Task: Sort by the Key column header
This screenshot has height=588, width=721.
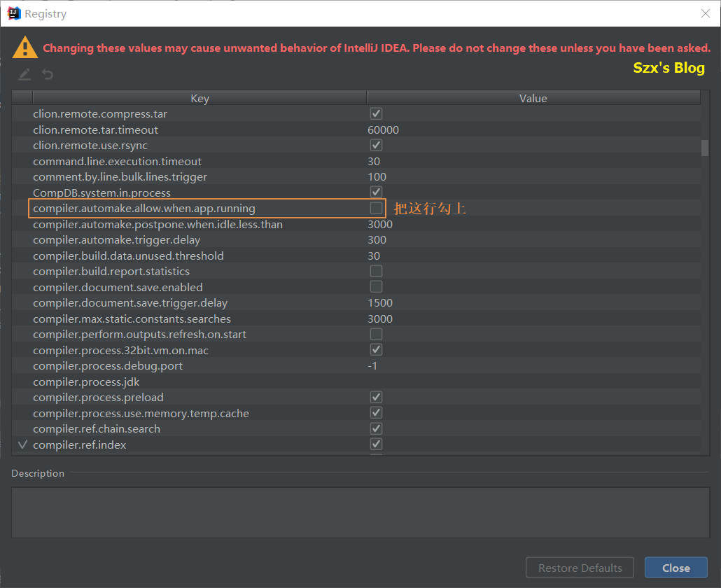Action: [x=199, y=99]
